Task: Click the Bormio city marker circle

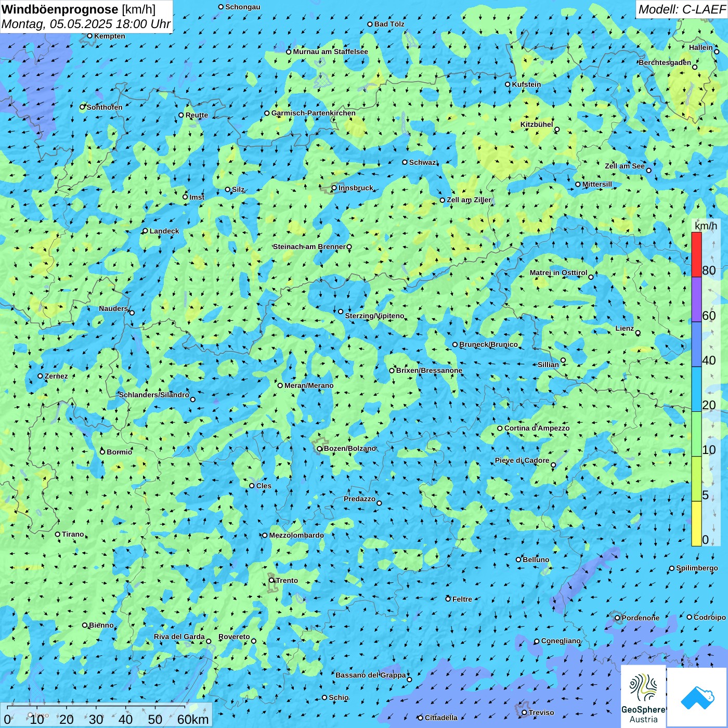Action: pos(102,452)
